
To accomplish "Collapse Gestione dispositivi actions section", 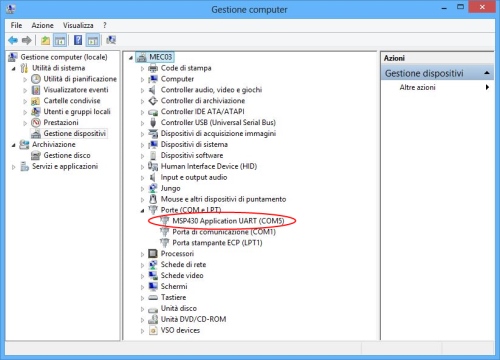I will point(487,73).
